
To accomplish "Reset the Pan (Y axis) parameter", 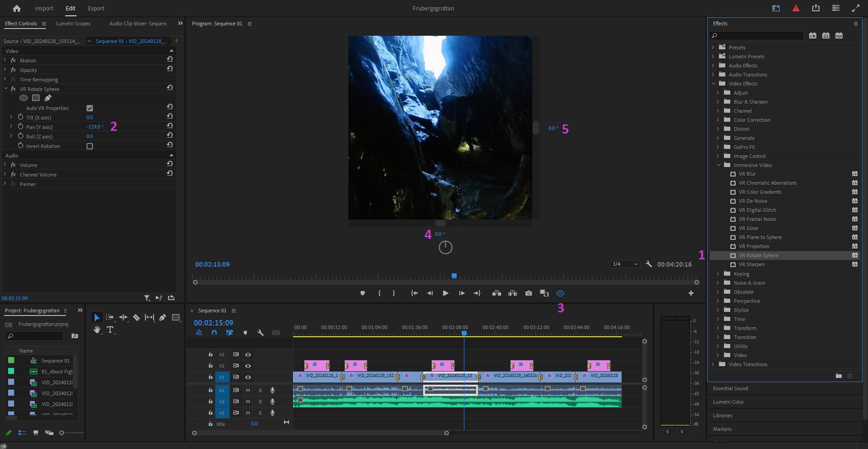I will pyautogui.click(x=169, y=126).
